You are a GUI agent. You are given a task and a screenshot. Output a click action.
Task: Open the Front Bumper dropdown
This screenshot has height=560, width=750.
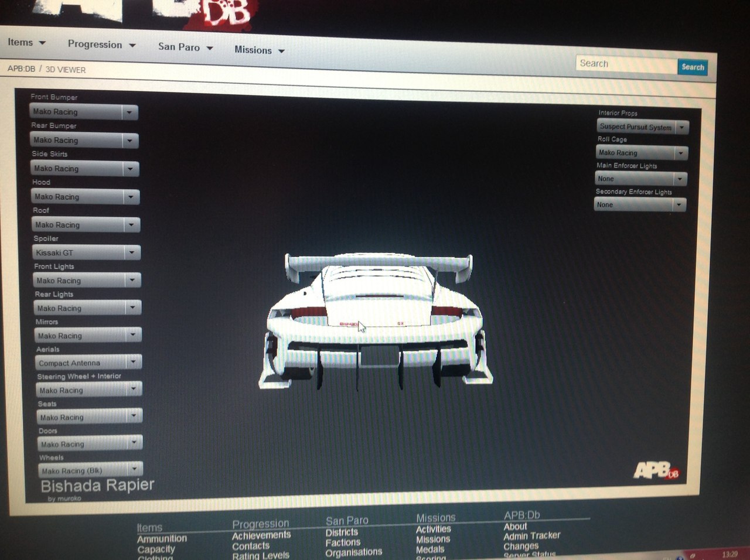click(x=84, y=112)
